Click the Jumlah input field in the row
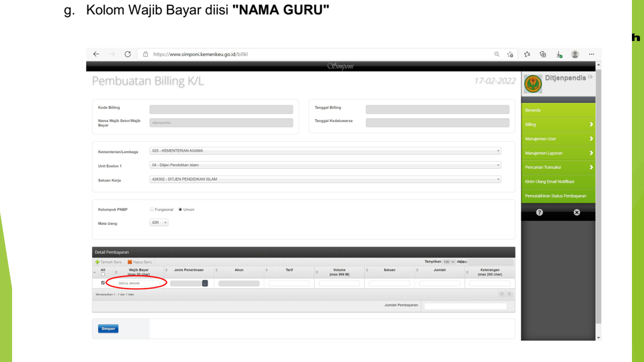Screen dimensions: 644x362 coord(440,284)
